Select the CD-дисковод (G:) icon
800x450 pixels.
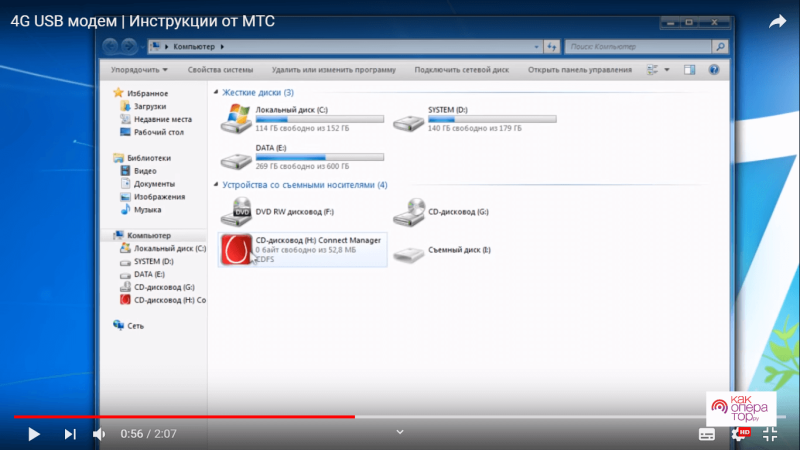[x=409, y=212]
